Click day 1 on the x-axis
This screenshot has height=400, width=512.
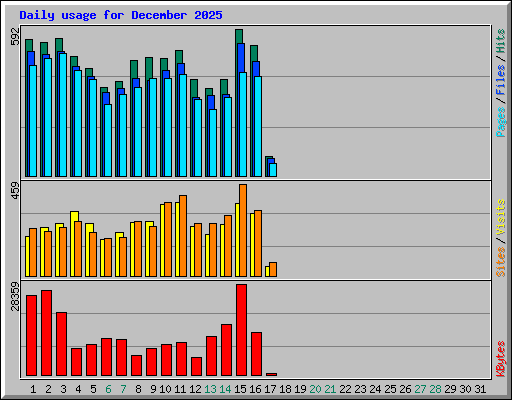[x=33, y=389]
